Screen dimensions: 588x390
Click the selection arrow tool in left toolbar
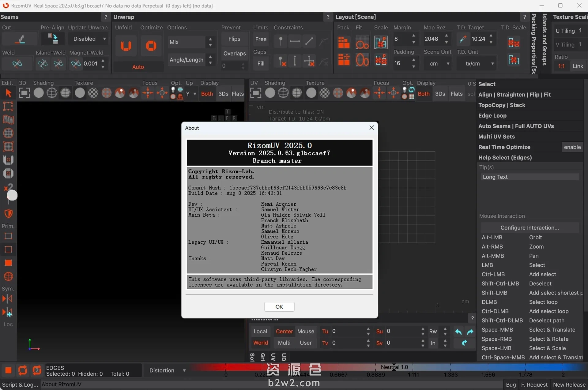pos(8,93)
